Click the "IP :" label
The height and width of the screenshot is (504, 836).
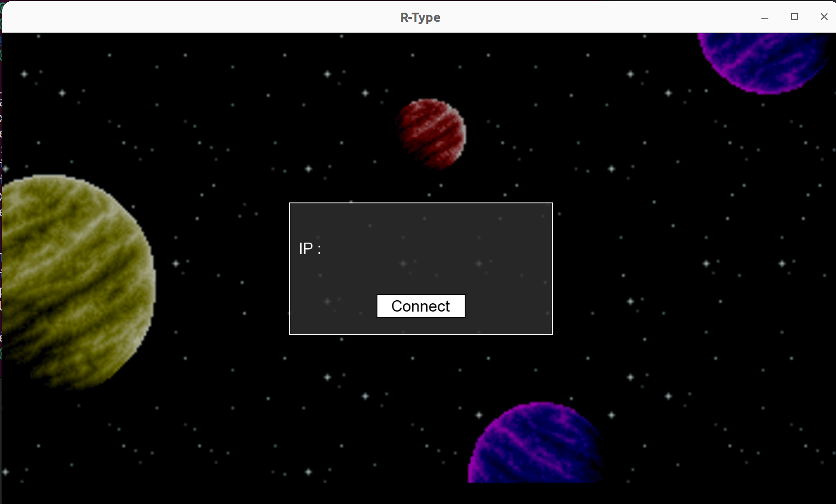pyautogui.click(x=310, y=249)
